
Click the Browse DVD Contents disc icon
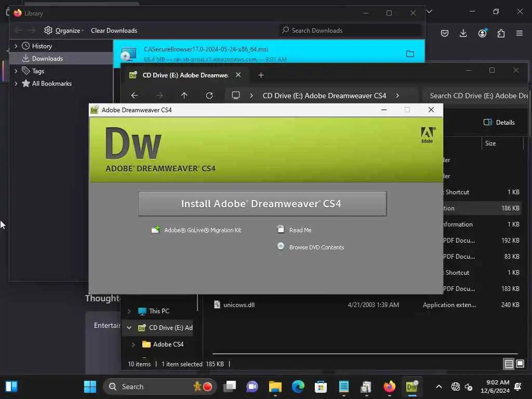(281, 246)
